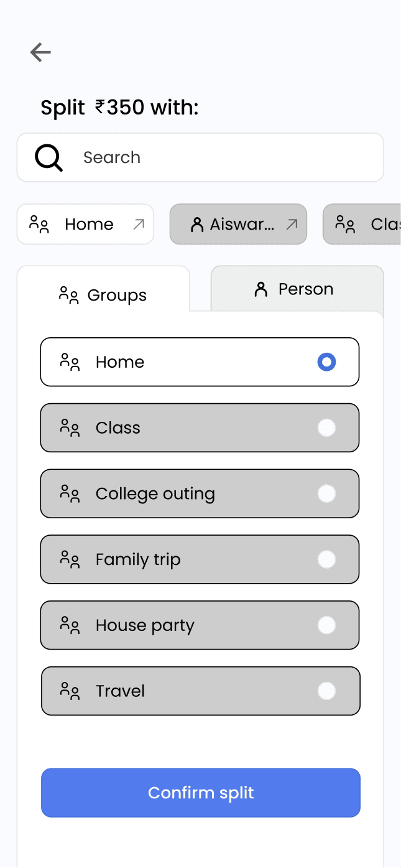This screenshot has width=401, height=868.
Task: Click the group icon beside Travel
Action: coord(70,691)
